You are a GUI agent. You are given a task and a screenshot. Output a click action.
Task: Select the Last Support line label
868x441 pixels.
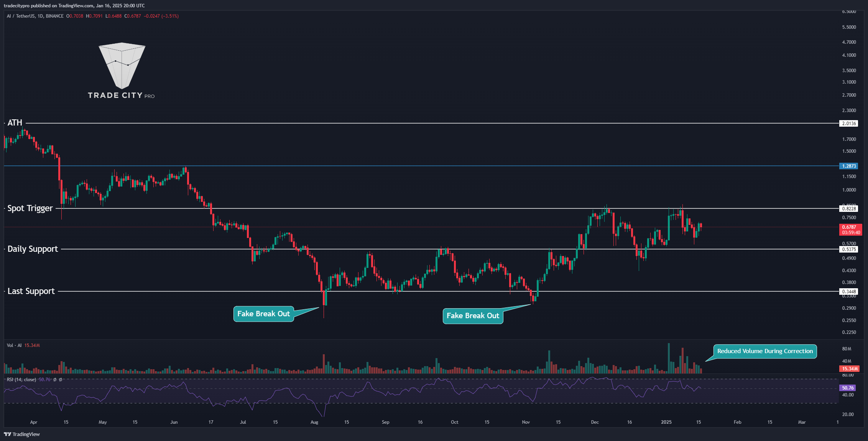pyautogui.click(x=31, y=291)
